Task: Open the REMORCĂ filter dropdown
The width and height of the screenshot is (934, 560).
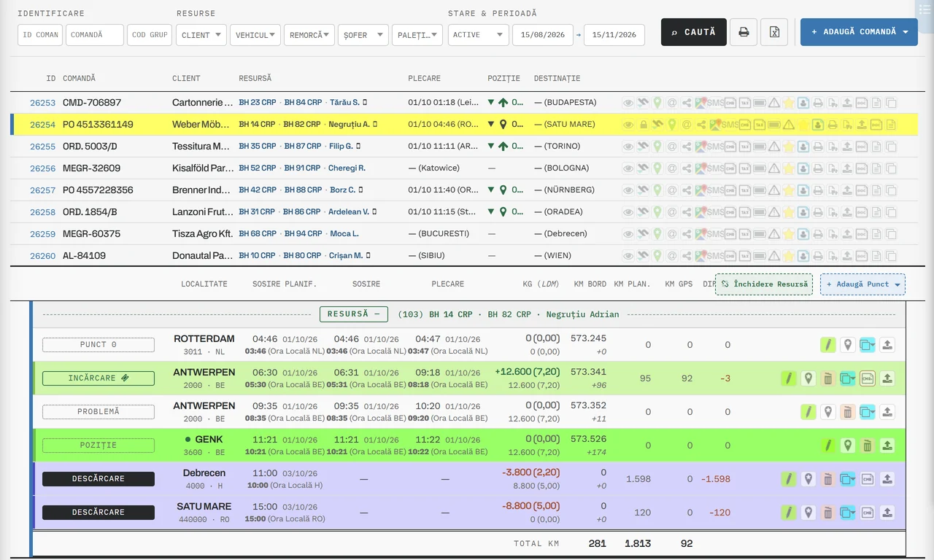Action: pos(309,35)
